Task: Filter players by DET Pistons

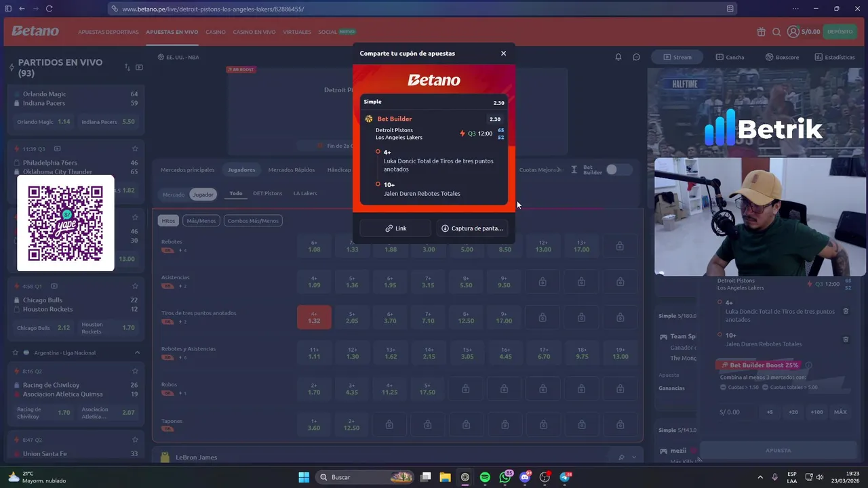Action: point(267,193)
